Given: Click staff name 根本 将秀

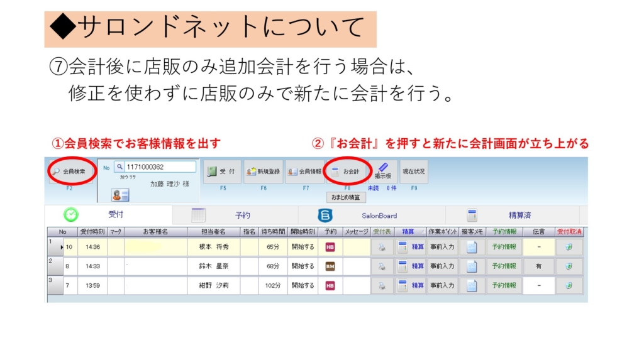Looking at the screenshot, I should pos(214,247).
